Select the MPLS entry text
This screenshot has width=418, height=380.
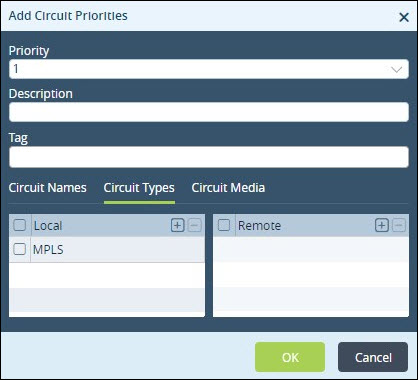(x=48, y=249)
